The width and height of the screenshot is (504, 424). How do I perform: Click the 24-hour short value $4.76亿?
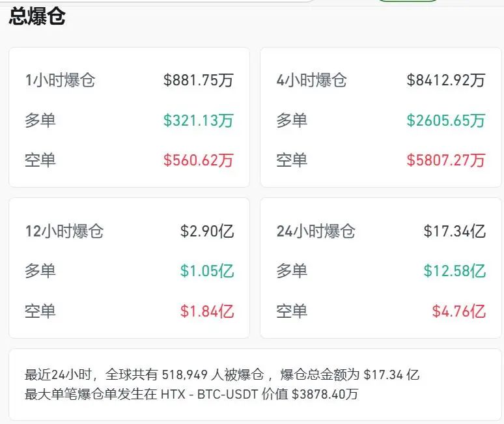(x=458, y=311)
